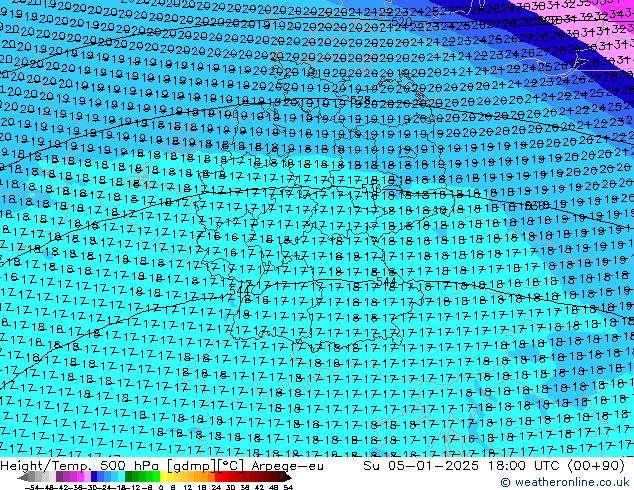Pick the dark blue segment of the temperature legend

coord(94,477)
